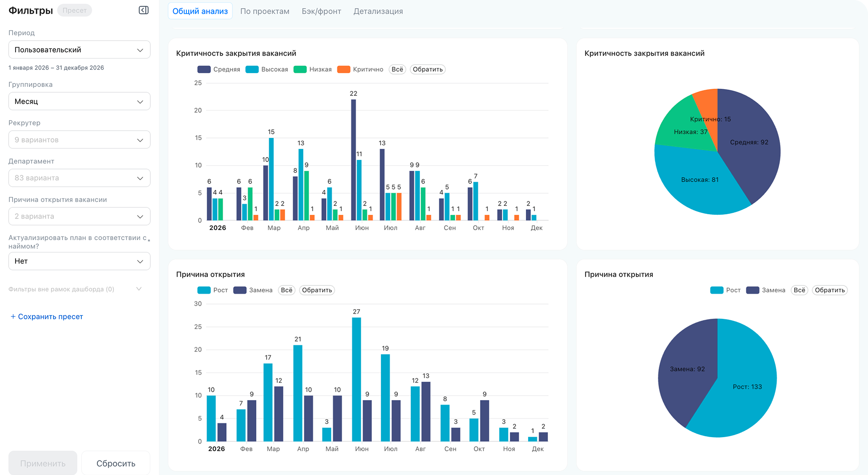This screenshot has height=475, width=868.
Task: Click the Группировка filter label
Action: (31, 84)
